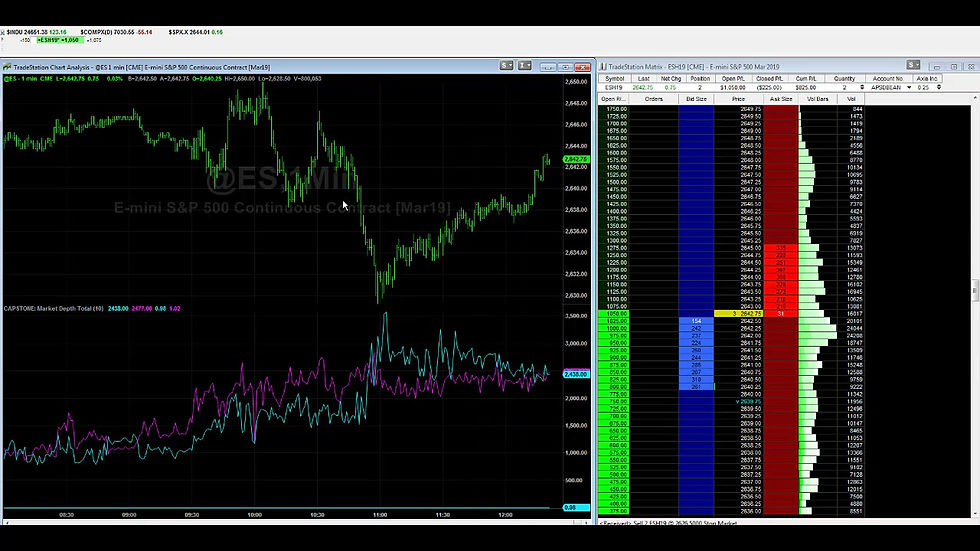Viewport: 980px width, 551px height.
Task: Click the Chart Analysis window title icon
Action: click(7, 67)
